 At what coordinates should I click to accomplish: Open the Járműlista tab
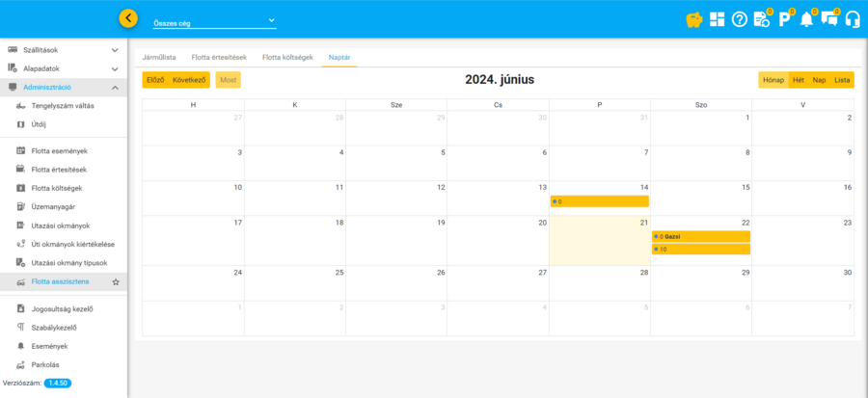[x=159, y=58]
